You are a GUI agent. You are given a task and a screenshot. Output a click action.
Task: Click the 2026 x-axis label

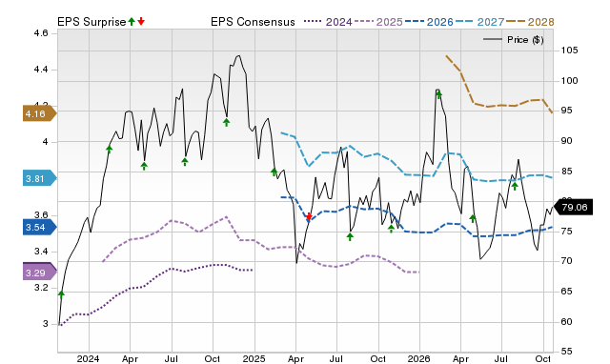point(419,358)
